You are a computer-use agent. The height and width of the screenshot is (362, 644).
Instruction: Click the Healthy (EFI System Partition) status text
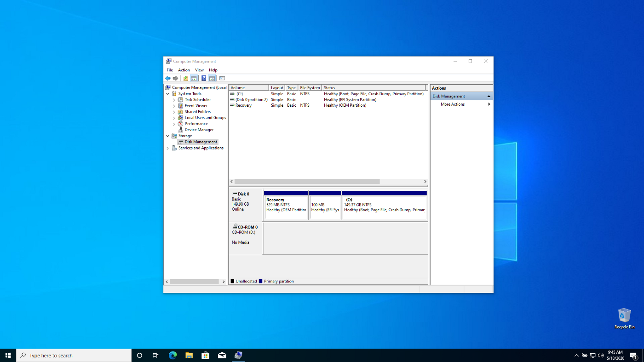[x=350, y=99]
